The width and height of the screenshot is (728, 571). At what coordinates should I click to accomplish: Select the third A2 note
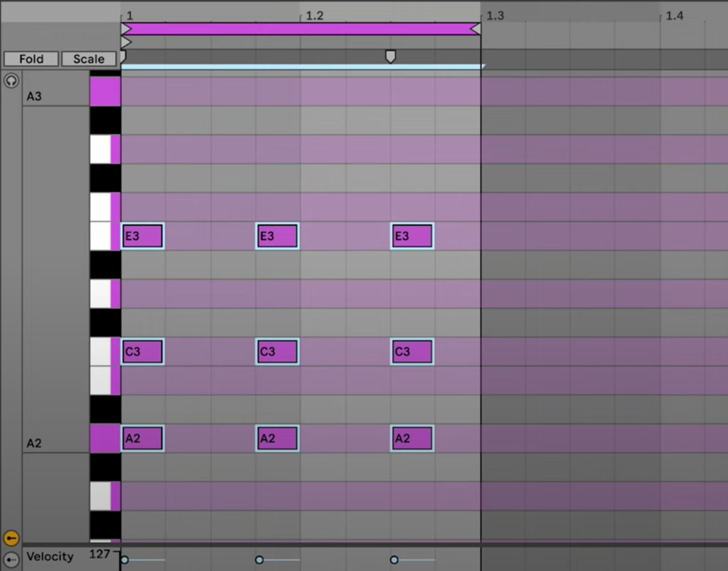412,438
